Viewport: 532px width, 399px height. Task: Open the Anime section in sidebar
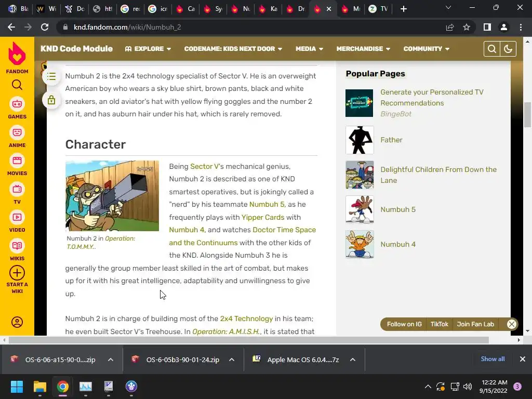click(x=17, y=137)
